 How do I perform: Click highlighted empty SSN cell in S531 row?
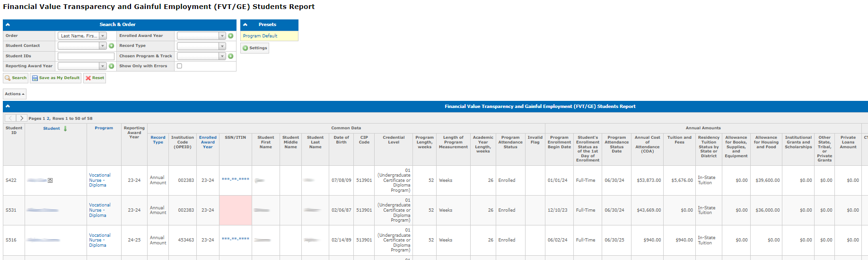point(236,210)
